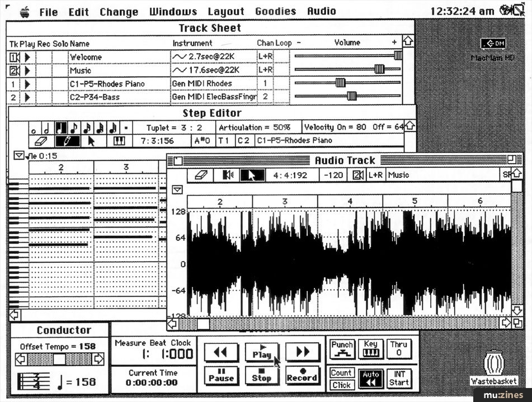Enable the Click metronome toggle

(x=341, y=385)
